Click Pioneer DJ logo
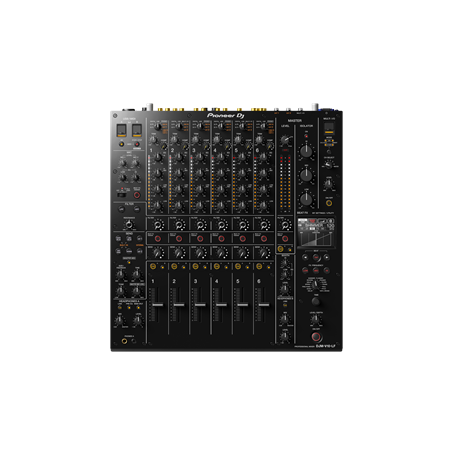Image resolution: width=455 pixels, height=455 pixels. 226,116
